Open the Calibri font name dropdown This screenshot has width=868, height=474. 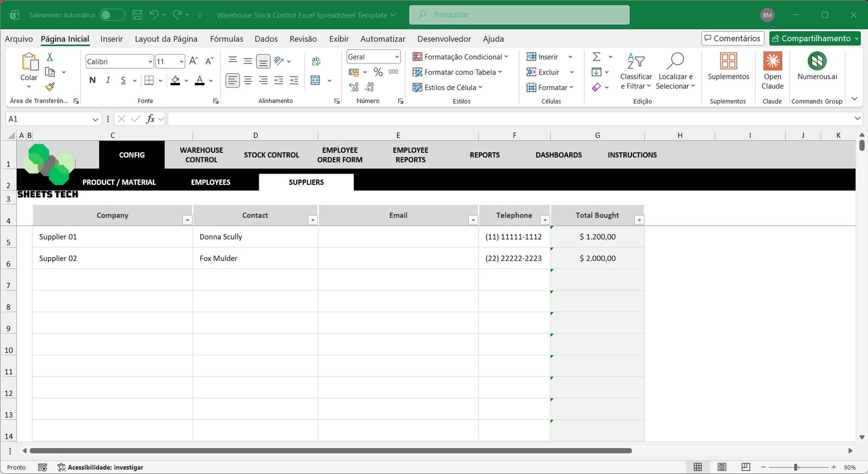(x=150, y=62)
